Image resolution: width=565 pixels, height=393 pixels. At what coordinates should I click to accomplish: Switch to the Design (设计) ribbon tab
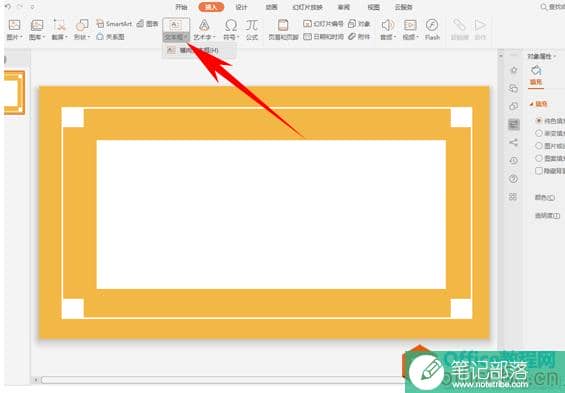241,7
